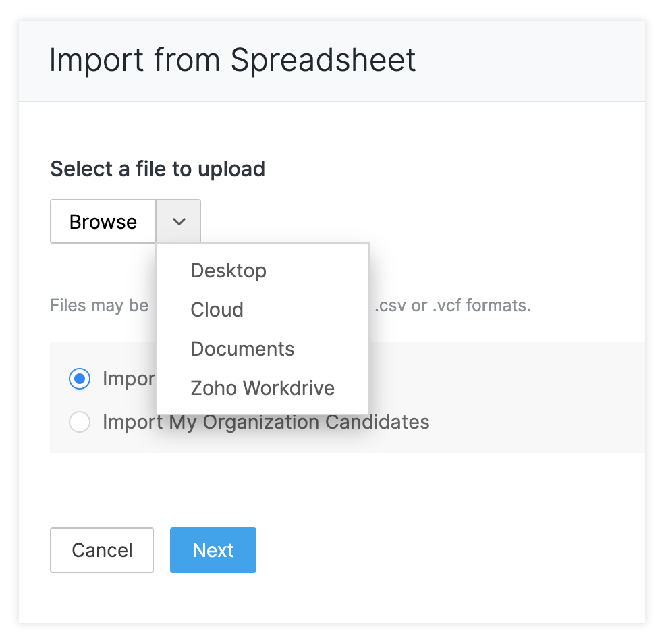Pick Documents from the dropdown menu

[x=242, y=349]
